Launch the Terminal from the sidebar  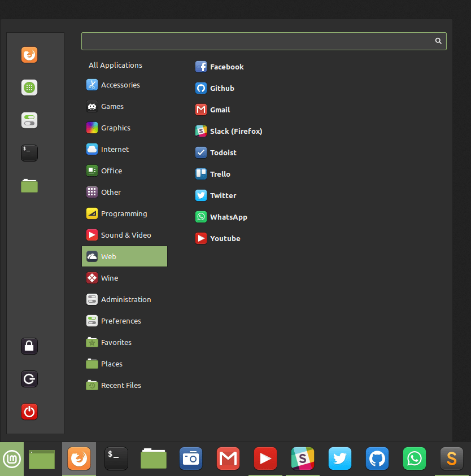point(29,152)
